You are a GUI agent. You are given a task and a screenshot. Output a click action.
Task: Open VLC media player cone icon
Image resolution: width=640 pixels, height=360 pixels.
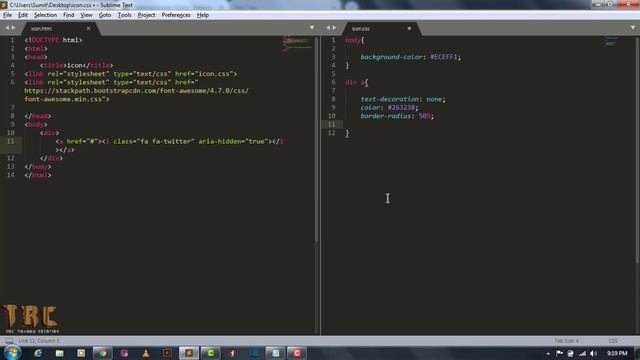pos(146,353)
